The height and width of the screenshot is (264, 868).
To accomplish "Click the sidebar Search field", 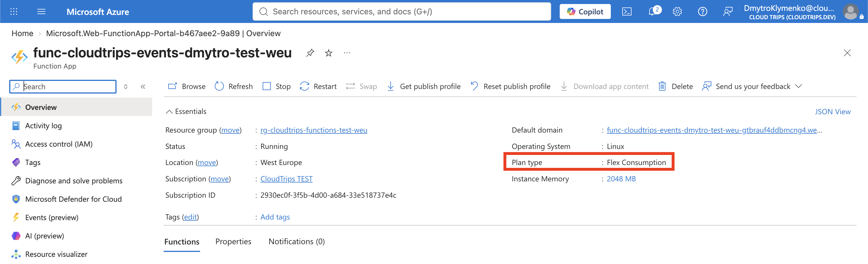I will pyautogui.click(x=63, y=87).
